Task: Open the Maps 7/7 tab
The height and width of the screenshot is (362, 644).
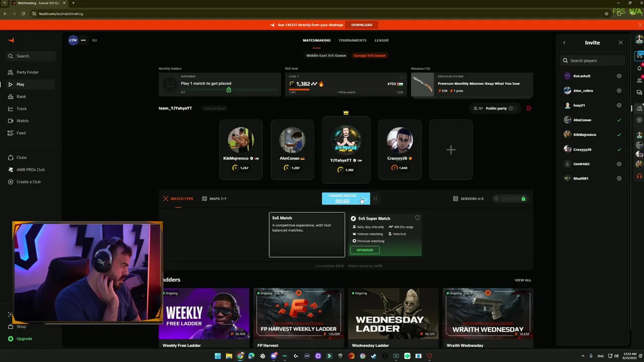Action: [x=214, y=199]
